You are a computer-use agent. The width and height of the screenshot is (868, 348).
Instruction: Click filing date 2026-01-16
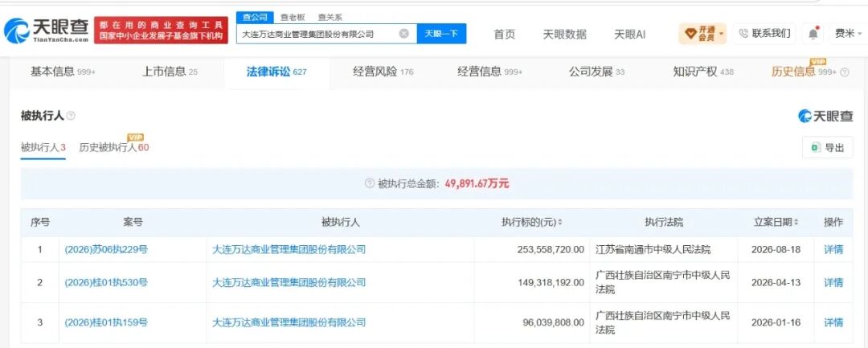(x=776, y=322)
